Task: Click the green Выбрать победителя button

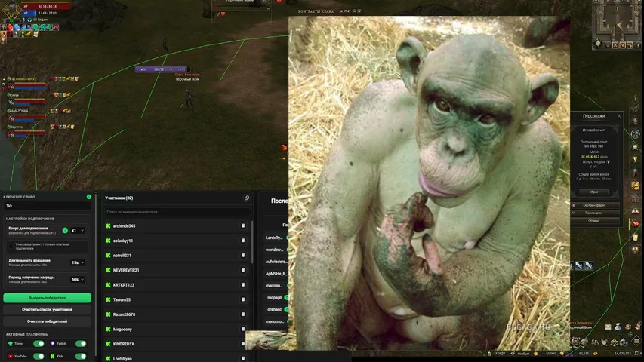Action: [x=48, y=298]
